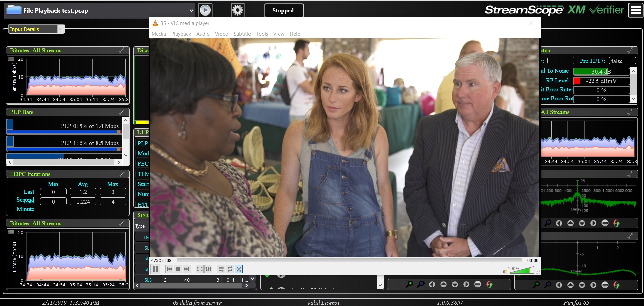The height and width of the screenshot is (306, 644).
Task: Pan up on the Delay plot toolbar
Action: 570,223
